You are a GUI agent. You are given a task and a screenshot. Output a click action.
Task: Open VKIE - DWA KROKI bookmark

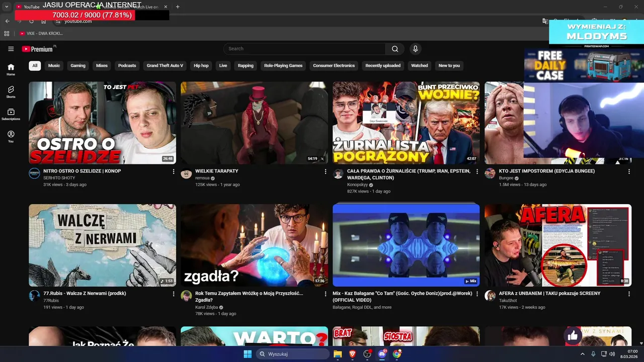41,33
